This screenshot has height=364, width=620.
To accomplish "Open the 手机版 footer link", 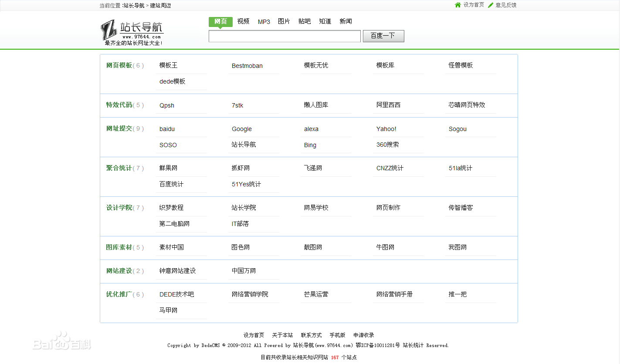I will (x=338, y=335).
